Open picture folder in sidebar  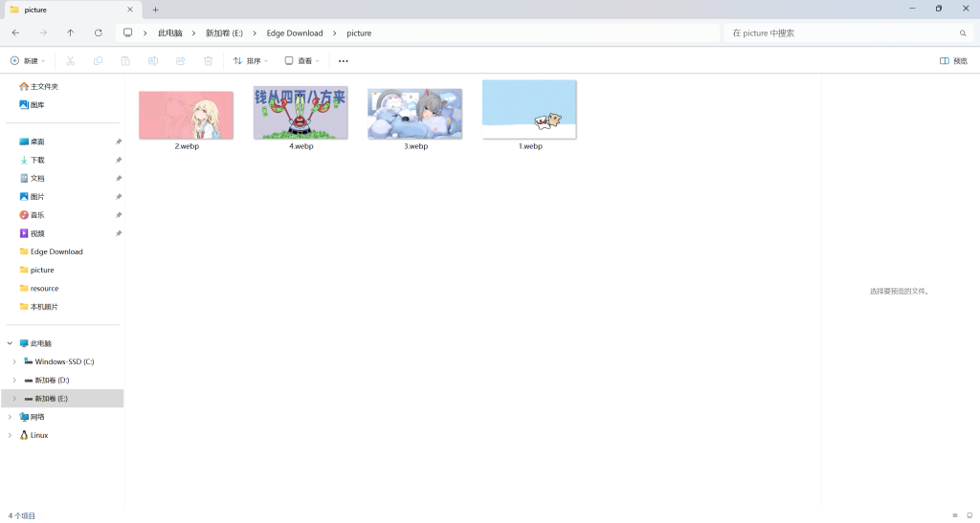pyautogui.click(x=37, y=270)
